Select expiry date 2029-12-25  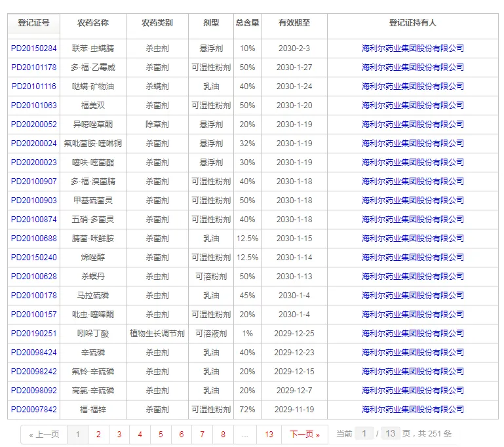click(294, 334)
